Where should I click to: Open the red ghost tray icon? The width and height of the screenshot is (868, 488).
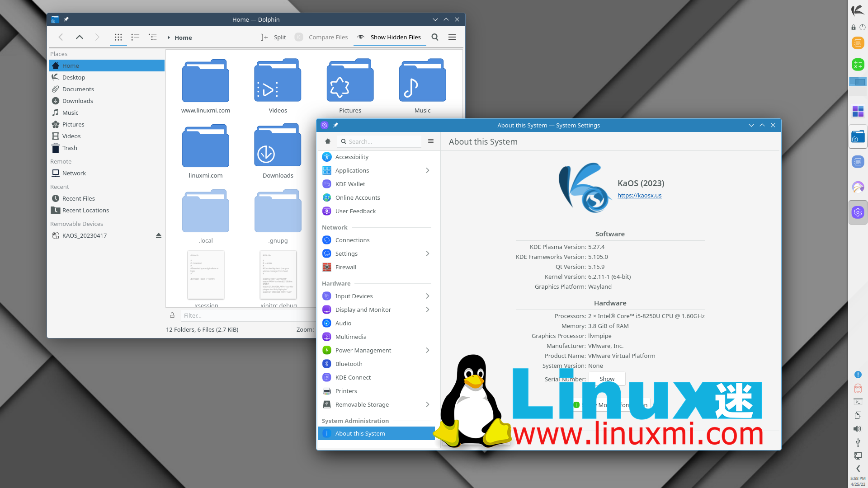(x=858, y=388)
